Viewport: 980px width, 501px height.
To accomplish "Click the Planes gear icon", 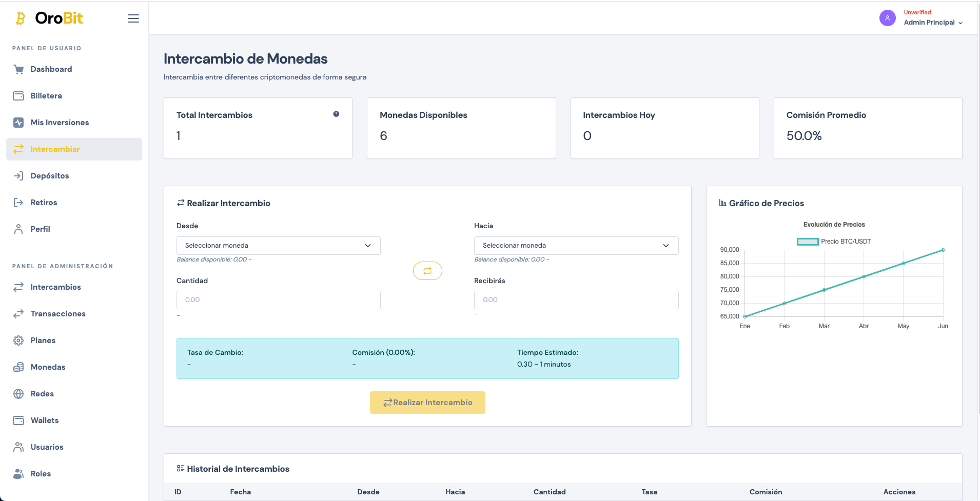I will pyautogui.click(x=18, y=340).
